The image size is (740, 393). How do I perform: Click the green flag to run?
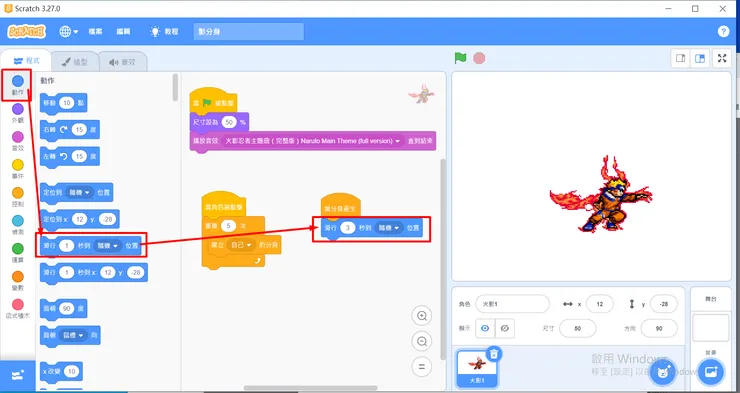(x=460, y=58)
